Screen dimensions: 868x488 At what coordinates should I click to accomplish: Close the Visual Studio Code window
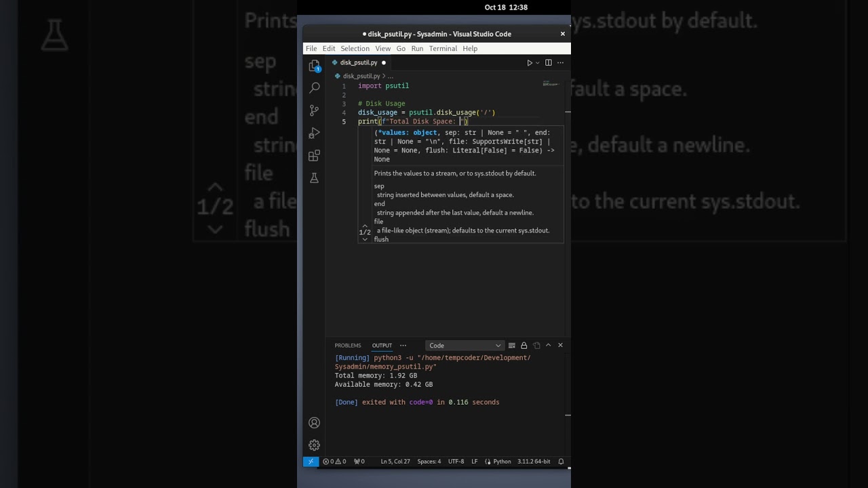tap(562, 34)
